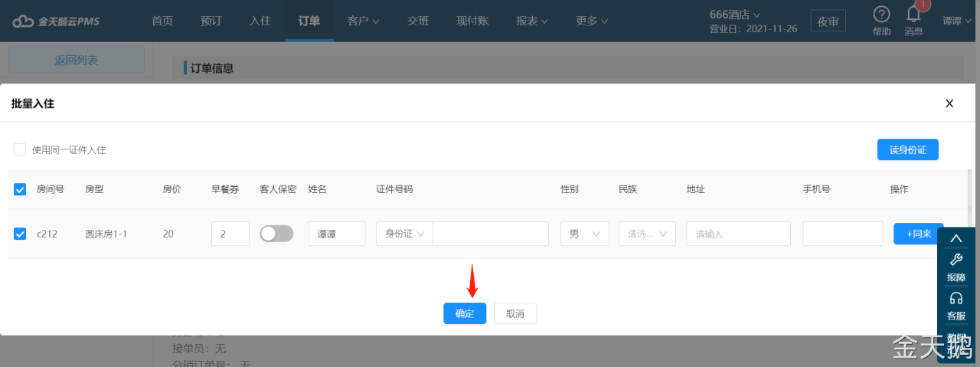Open the 性别 dropdown showing 男
The height and width of the screenshot is (367, 980).
585,234
